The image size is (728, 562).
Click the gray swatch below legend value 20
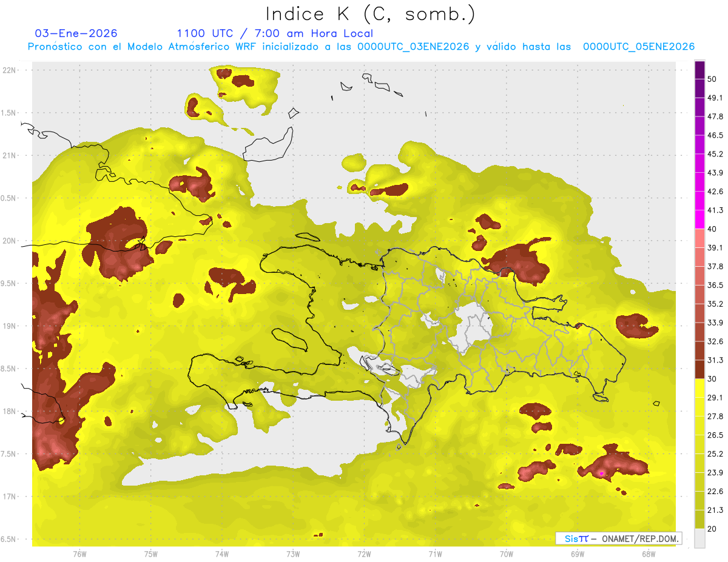tap(699, 538)
